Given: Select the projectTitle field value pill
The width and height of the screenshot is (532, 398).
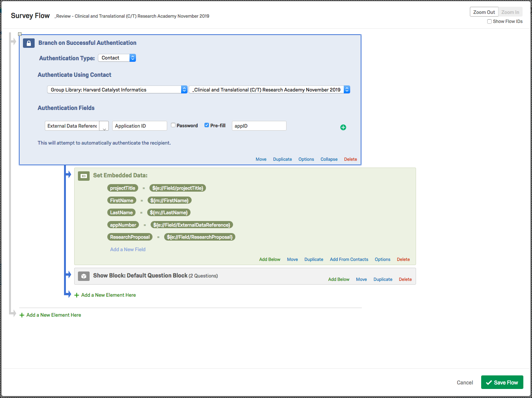Looking at the screenshot, I should (178, 188).
